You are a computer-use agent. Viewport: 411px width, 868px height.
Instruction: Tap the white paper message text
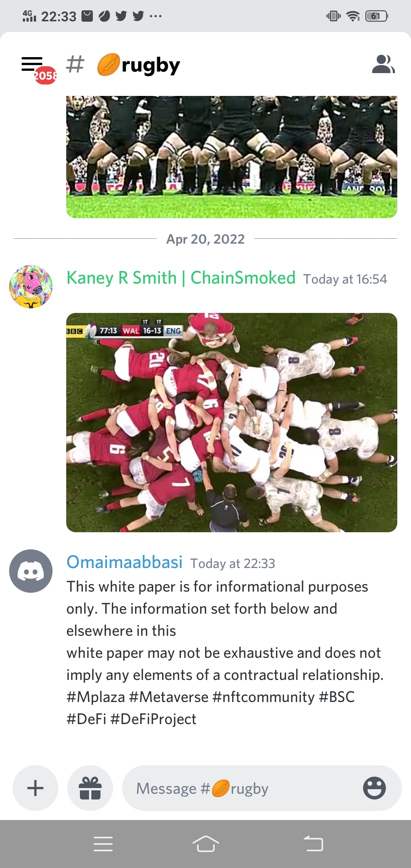225,653
